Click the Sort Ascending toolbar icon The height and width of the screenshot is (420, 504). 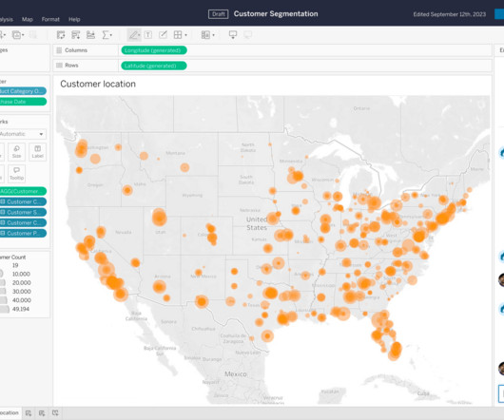(75, 34)
